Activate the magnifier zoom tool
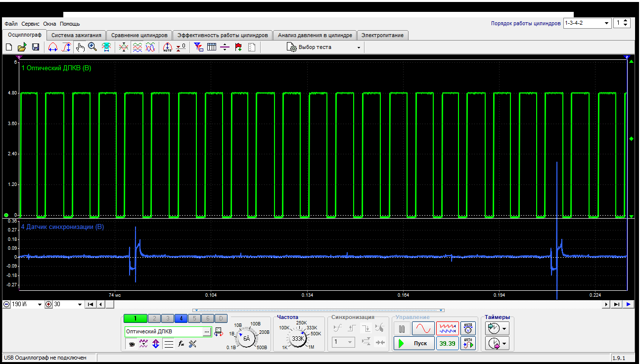This screenshot has width=641, height=364. 92,47
